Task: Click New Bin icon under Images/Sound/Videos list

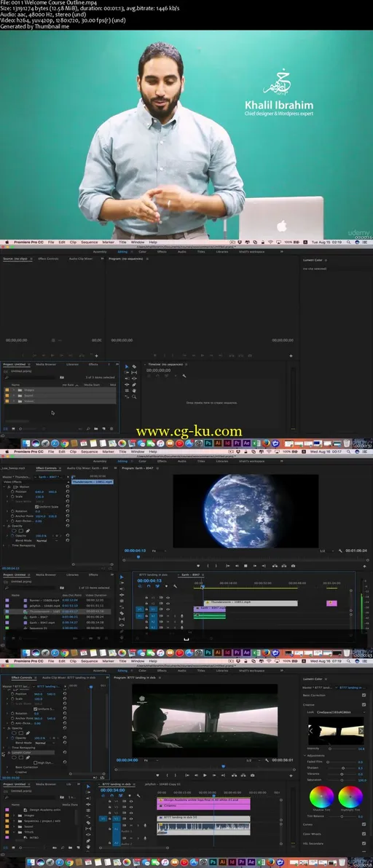Action: click(95, 428)
